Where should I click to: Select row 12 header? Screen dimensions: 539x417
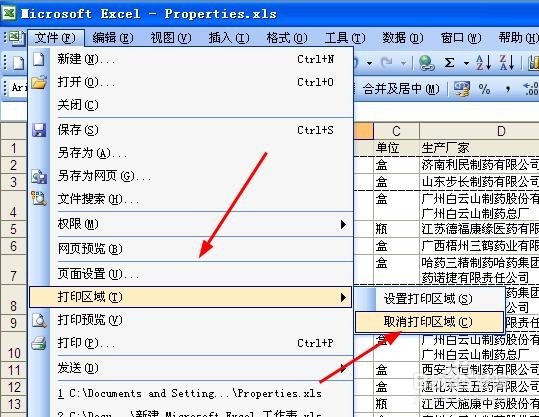click(x=13, y=387)
